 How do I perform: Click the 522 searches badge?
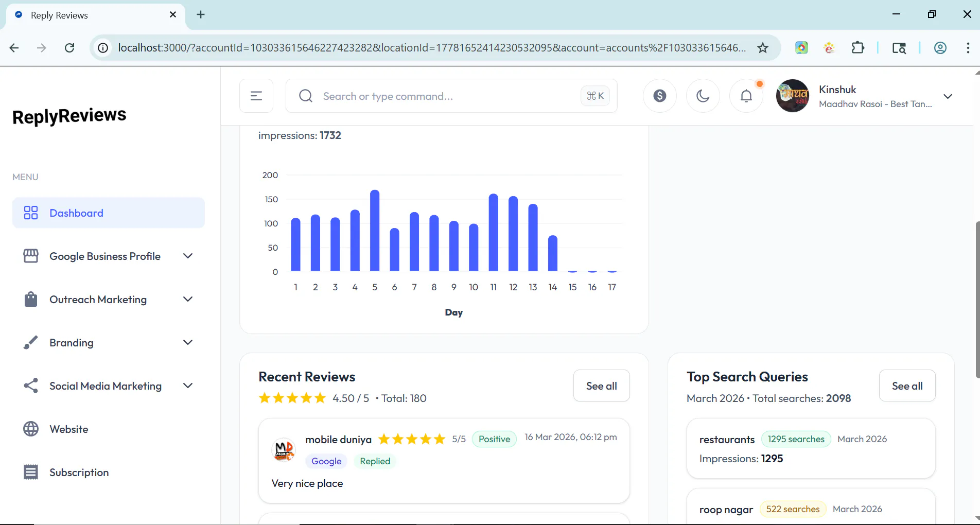[793, 509]
